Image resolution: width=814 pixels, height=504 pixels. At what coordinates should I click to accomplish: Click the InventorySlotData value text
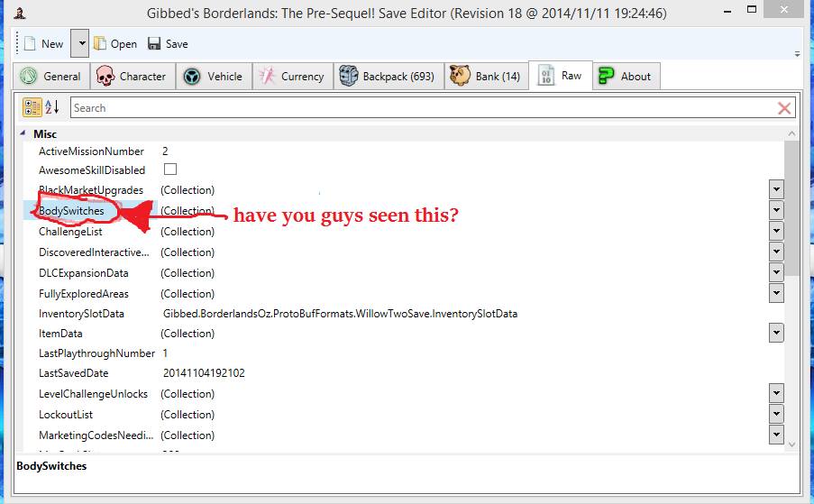[x=340, y=314]
